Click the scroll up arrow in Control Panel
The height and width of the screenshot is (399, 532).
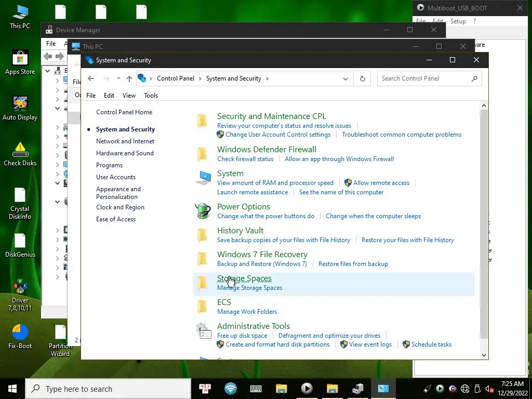coord(484,105)
